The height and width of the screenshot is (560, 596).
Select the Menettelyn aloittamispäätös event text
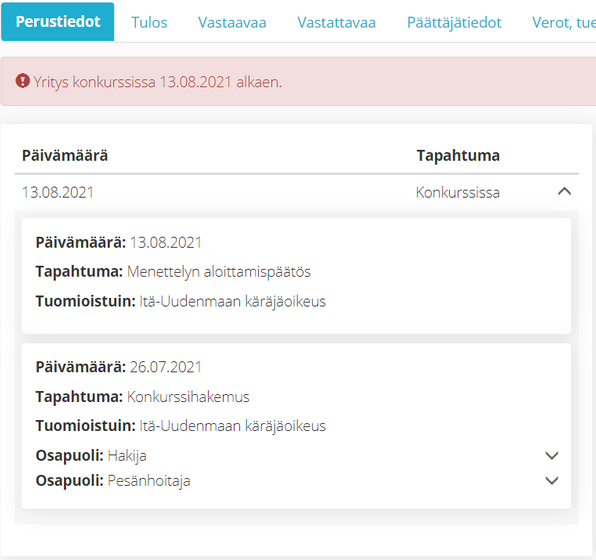click(x=219, y=272)
